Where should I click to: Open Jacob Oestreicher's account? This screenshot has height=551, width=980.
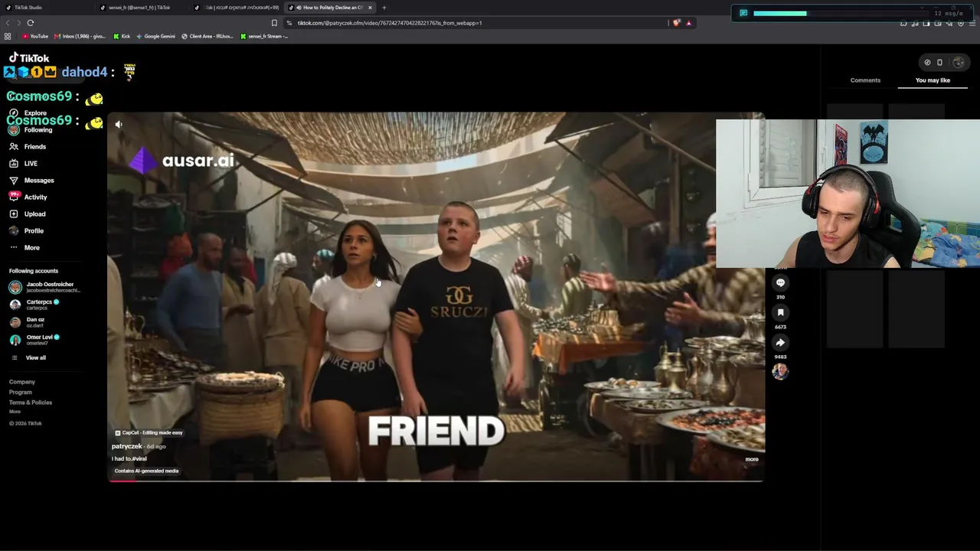click(44, 287)
